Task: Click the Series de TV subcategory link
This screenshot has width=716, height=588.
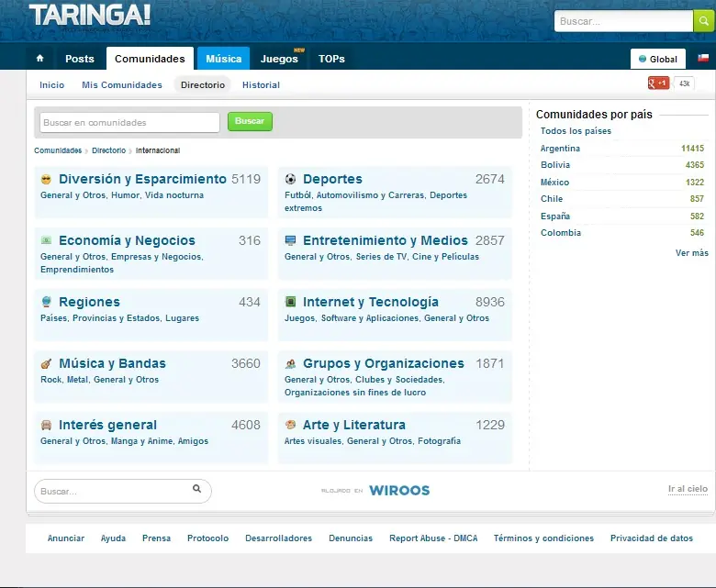Action: click(381, 257)
